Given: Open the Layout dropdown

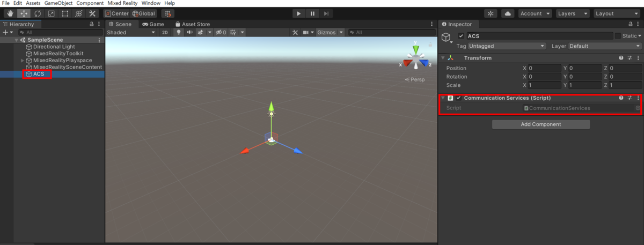Looking at the screenshot, I should 617,13.
